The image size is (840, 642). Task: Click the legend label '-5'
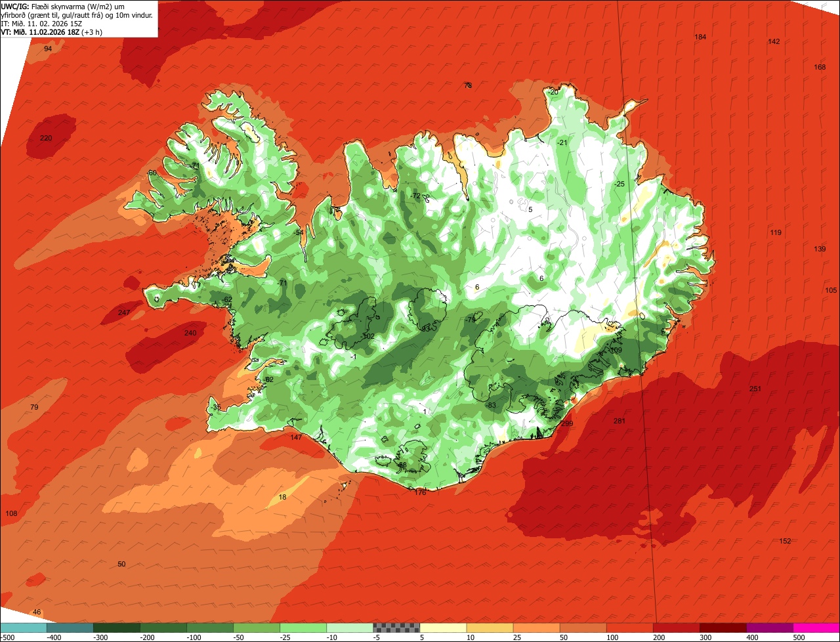[377, 637]
